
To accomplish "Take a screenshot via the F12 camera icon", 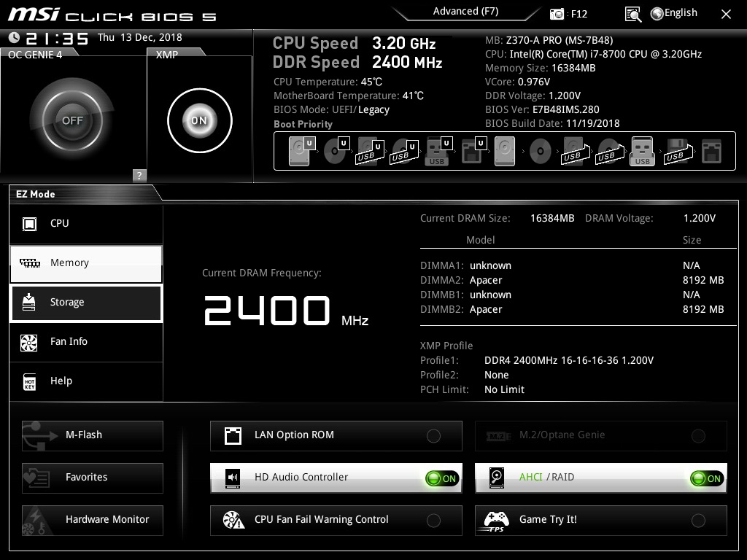I will click(x=557, y=15).
